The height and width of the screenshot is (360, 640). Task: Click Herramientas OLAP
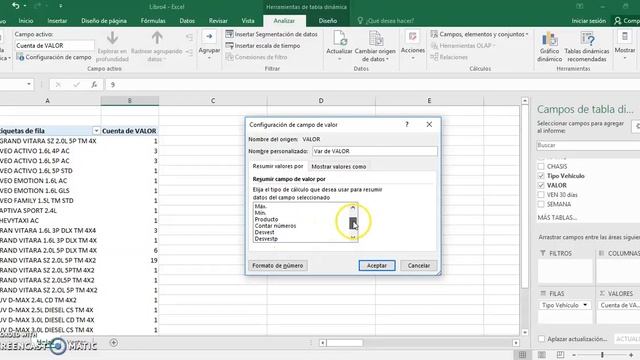[463, 46]
